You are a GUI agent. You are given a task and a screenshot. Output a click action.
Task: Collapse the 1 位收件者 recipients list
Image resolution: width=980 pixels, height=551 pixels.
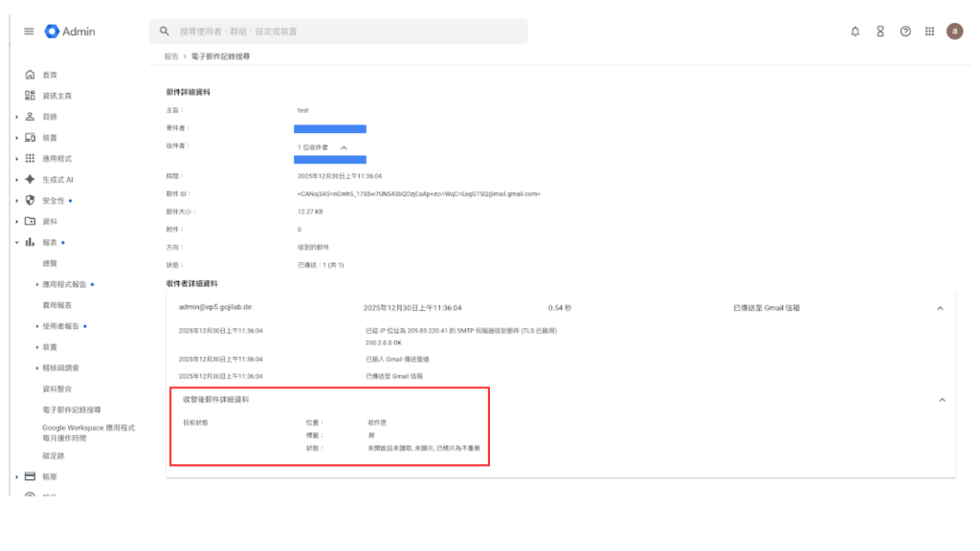click(x=344, y=147)
